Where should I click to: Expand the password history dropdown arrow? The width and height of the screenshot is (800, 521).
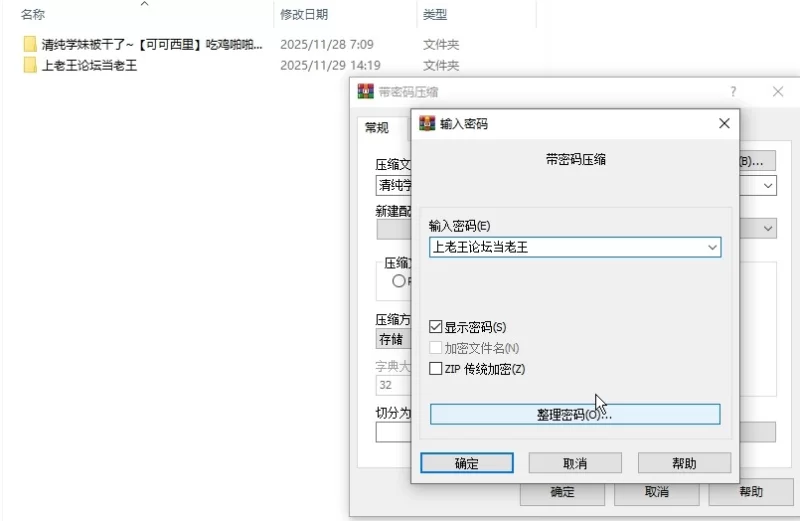pos(712,247)
